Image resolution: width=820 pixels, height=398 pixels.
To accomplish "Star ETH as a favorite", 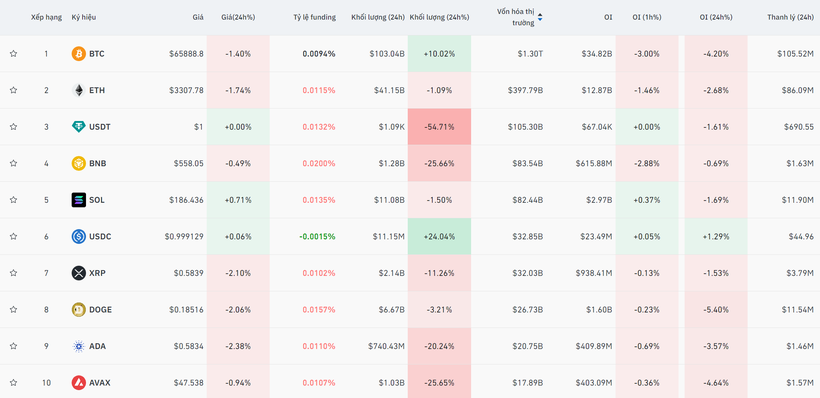I will click(14, 90).
